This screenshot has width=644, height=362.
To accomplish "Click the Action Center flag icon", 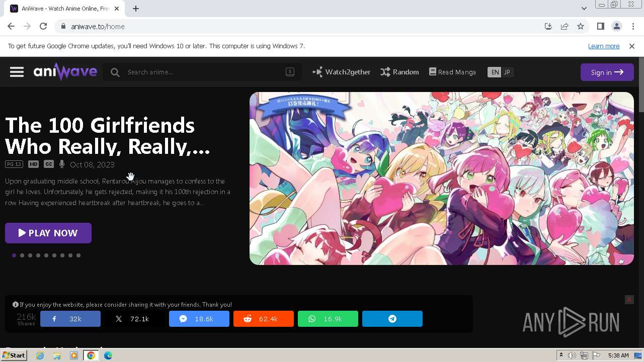I will (596, 355).
